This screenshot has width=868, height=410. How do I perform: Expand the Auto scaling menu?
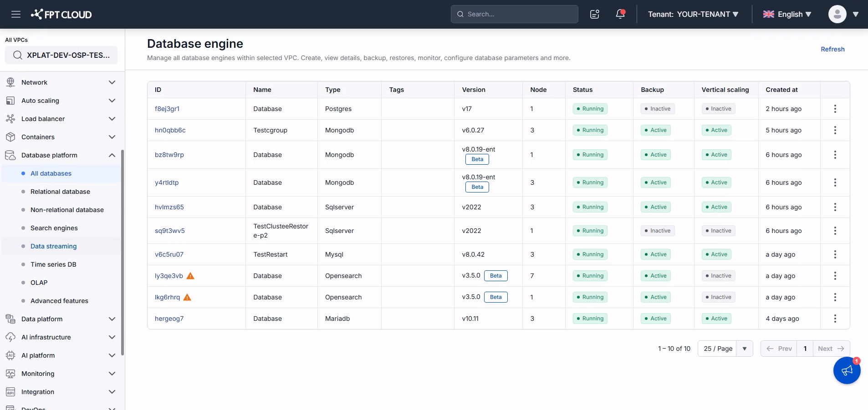(x=112, y=101)
